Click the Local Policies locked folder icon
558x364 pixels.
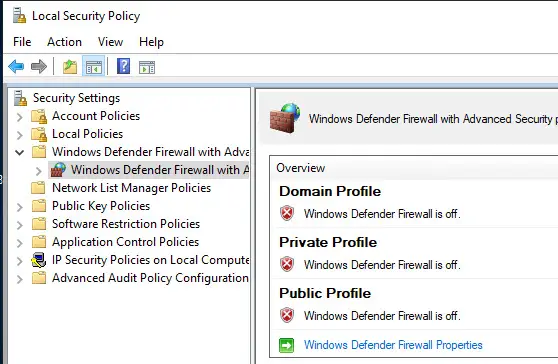click(x=39, y=134)
